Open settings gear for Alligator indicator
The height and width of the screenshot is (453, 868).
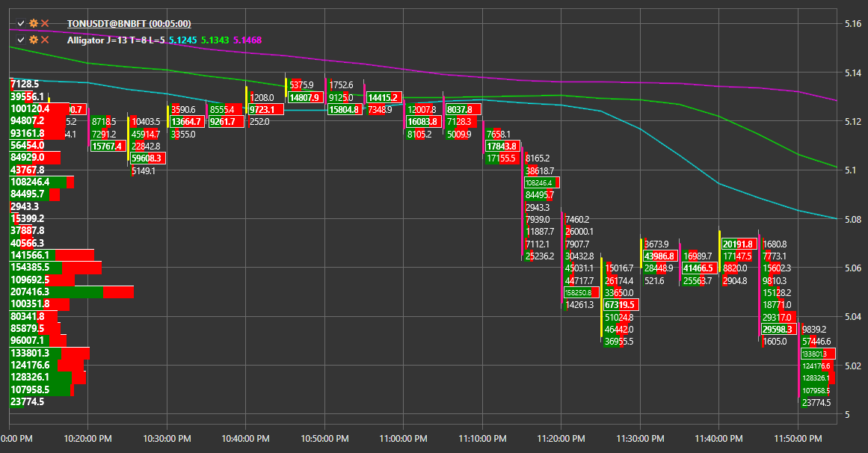tap(33, 40)
